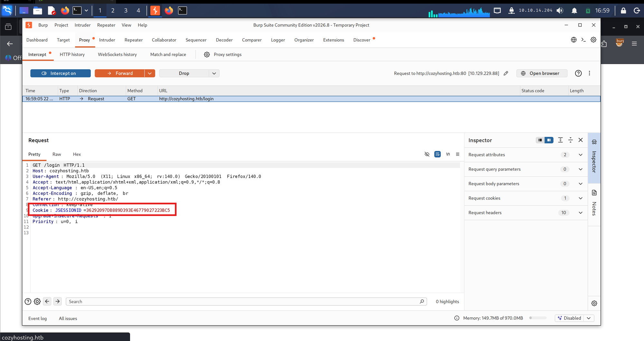Collapse all Inspector sections icon
This screenshot has width=644, height=341.
(x=571, y=140)
